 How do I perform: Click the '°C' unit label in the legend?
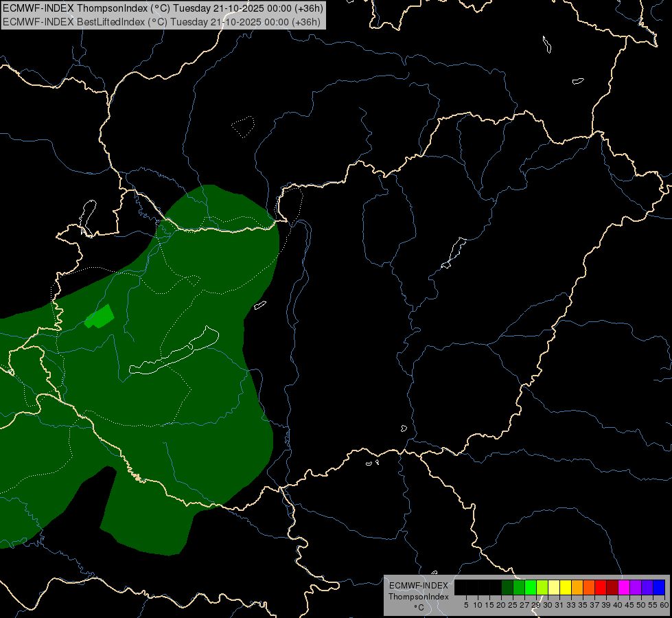click(x=419, y=607)
